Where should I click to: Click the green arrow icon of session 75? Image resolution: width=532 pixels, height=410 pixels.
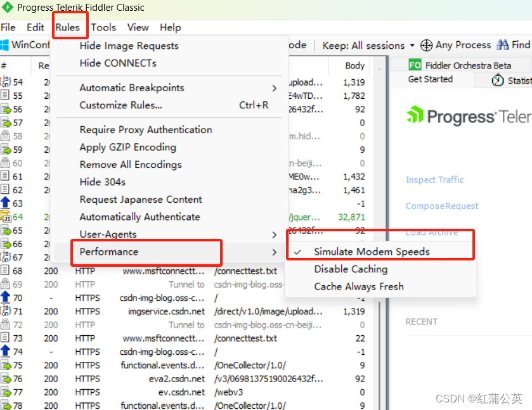point(6,365)
